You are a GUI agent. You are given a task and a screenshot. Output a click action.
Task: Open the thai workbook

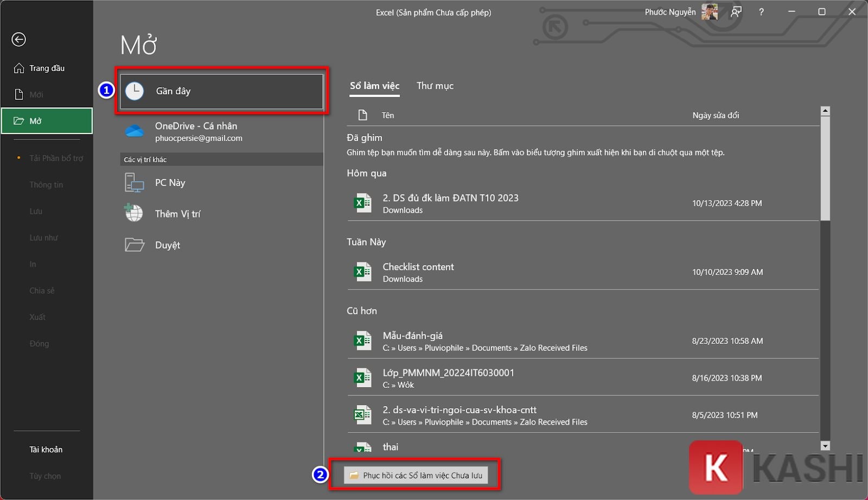(x=583, y=444)
